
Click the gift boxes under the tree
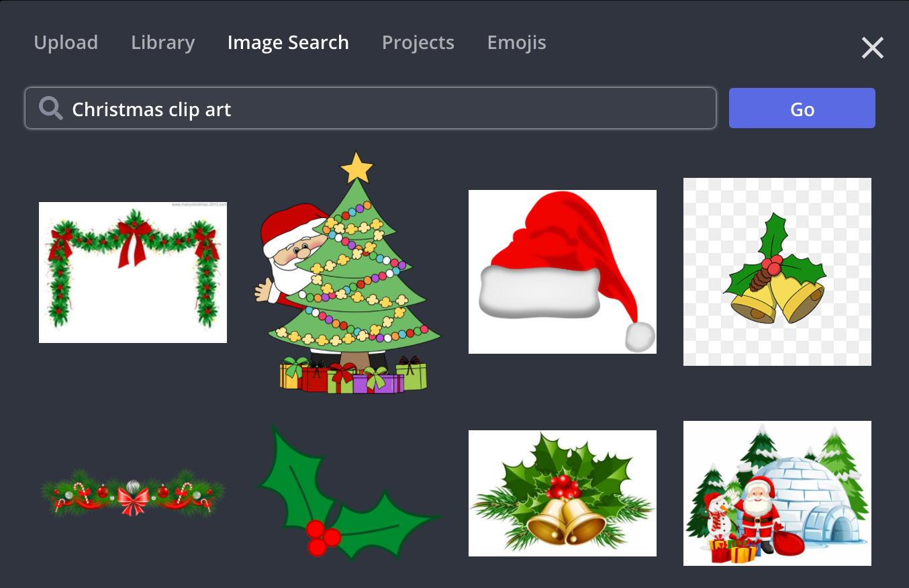353,376
